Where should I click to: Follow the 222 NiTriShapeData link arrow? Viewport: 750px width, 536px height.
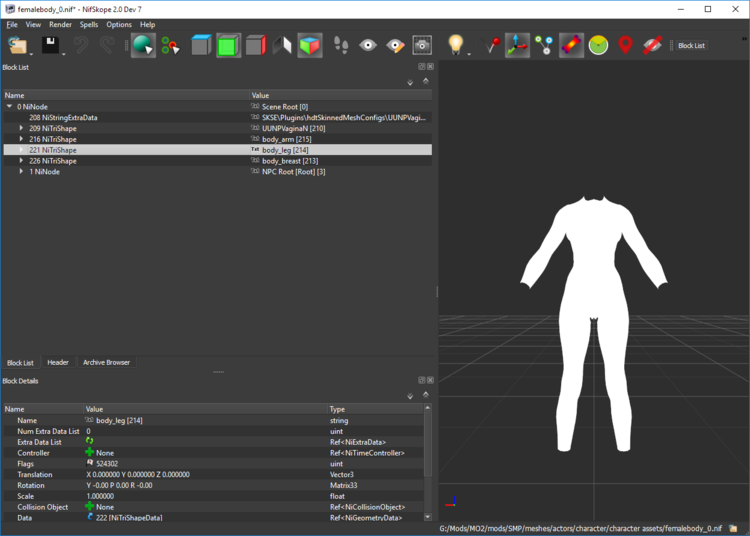[90, 517]
